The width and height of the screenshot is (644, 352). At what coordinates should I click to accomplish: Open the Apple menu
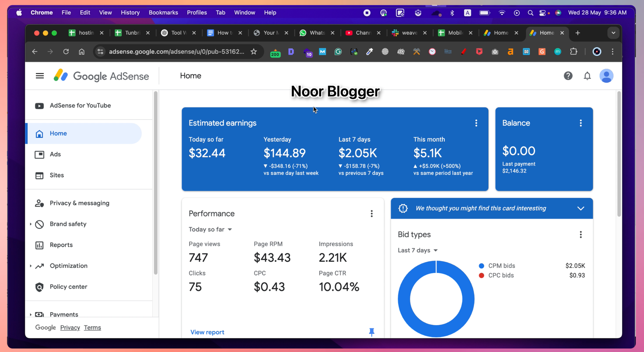click(19, 12)
